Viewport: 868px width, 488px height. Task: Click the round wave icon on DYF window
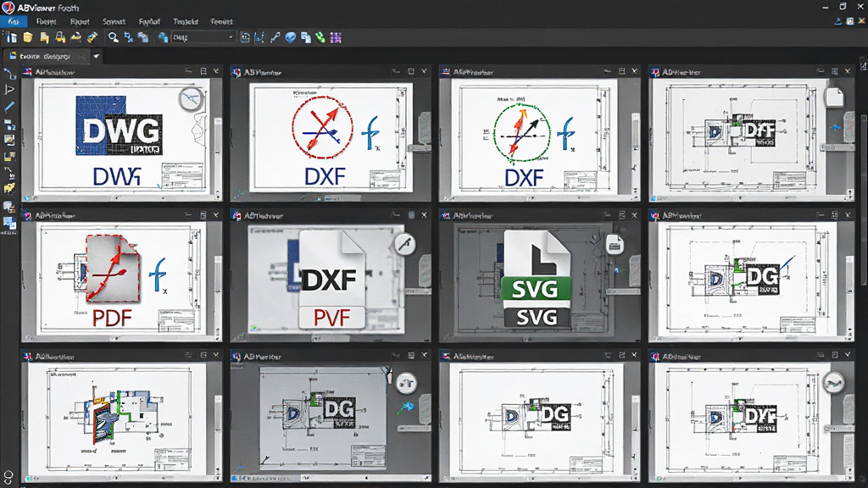pyautogui.click(x=833, y=383)
